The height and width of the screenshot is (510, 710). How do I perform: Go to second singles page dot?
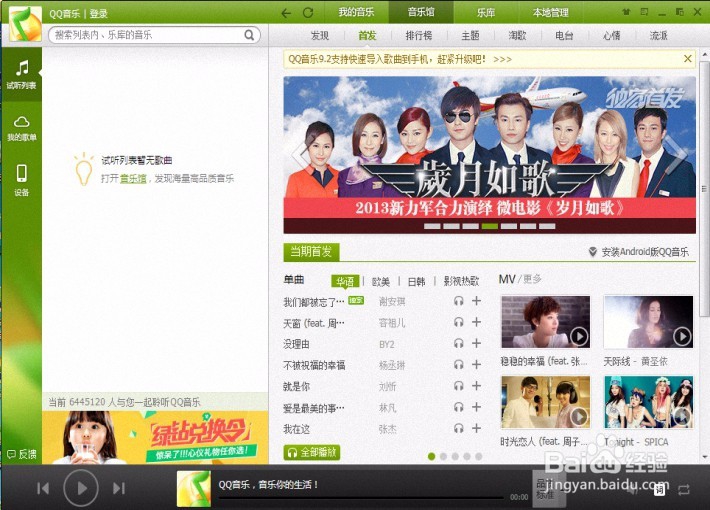[x=443, y=457]
